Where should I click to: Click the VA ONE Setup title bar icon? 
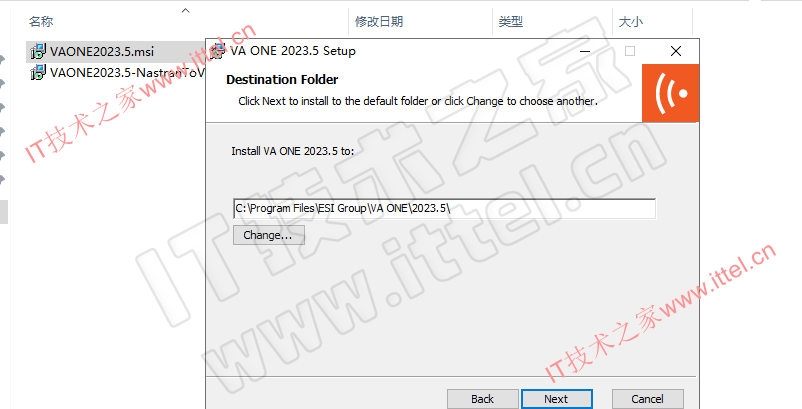pyautogui.click(x=217, y=51)
